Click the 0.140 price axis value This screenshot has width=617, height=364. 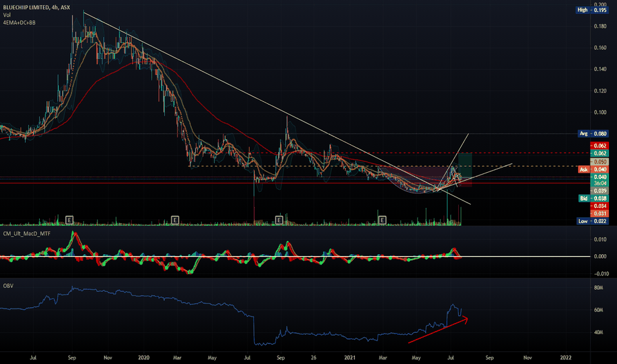(600, 69)
